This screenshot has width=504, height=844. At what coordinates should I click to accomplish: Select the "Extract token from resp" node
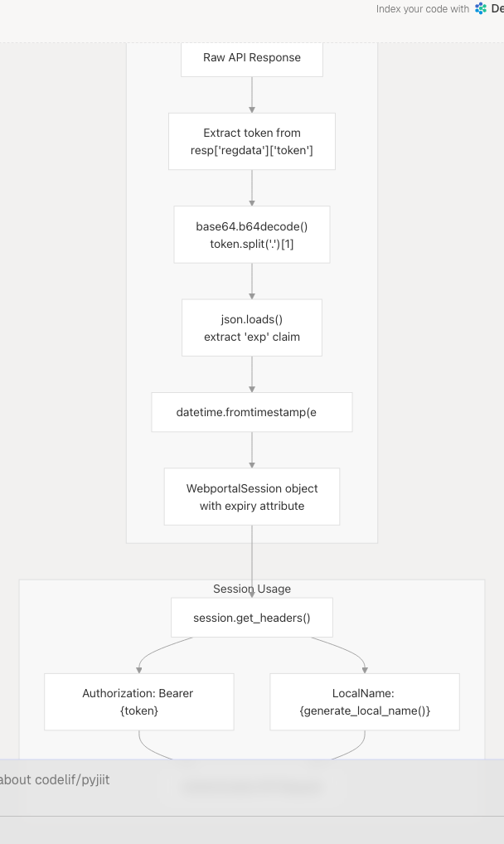pos(252,142)
